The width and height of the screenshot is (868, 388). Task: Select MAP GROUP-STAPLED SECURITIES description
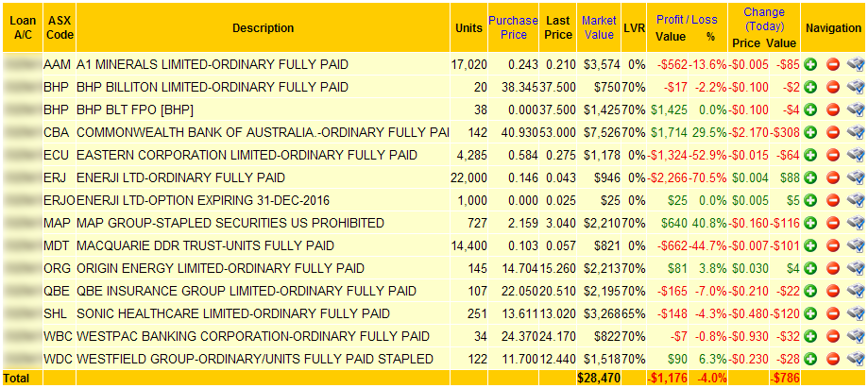[230, 224]
